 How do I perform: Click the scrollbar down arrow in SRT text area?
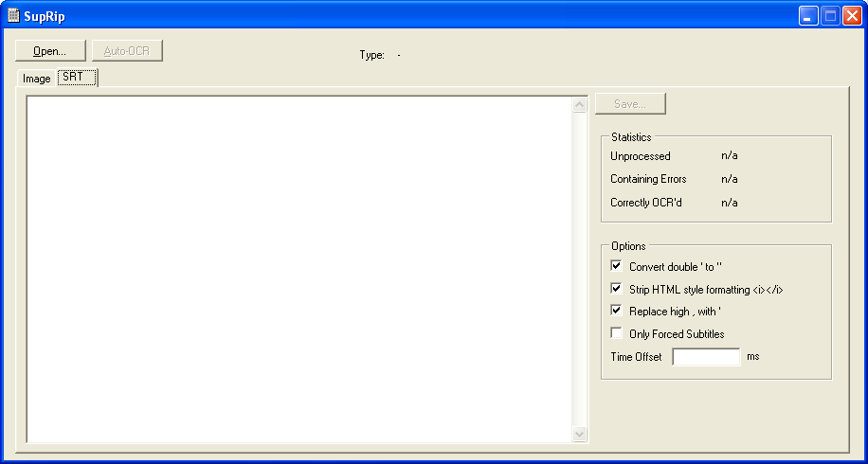click(x=580, y=434)
